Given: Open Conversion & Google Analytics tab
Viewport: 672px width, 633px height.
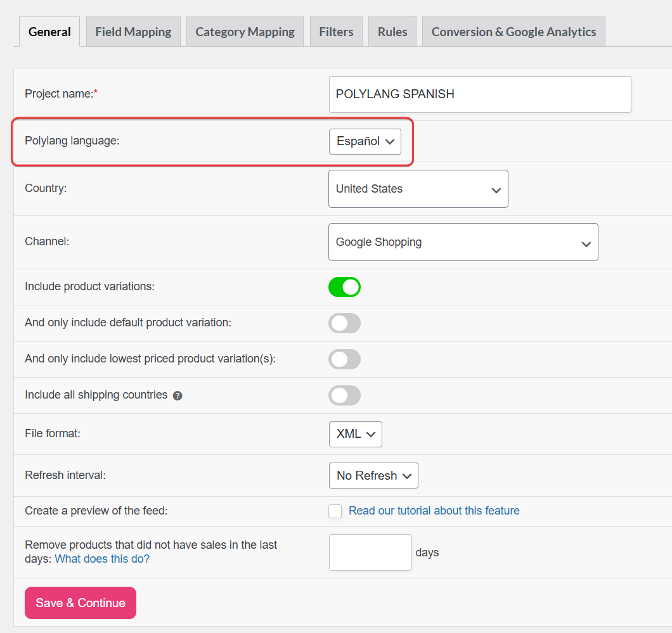Looking at the screenshot, I should (x=514, y=32).
